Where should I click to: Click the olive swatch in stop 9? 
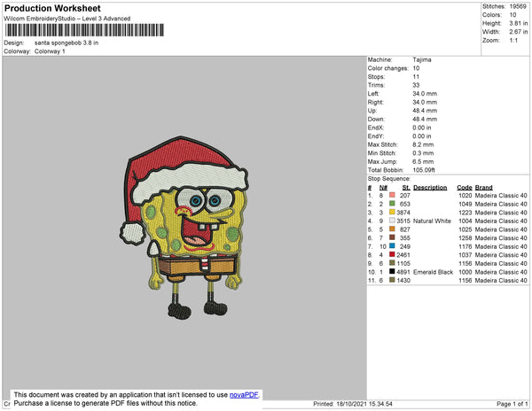392,262
